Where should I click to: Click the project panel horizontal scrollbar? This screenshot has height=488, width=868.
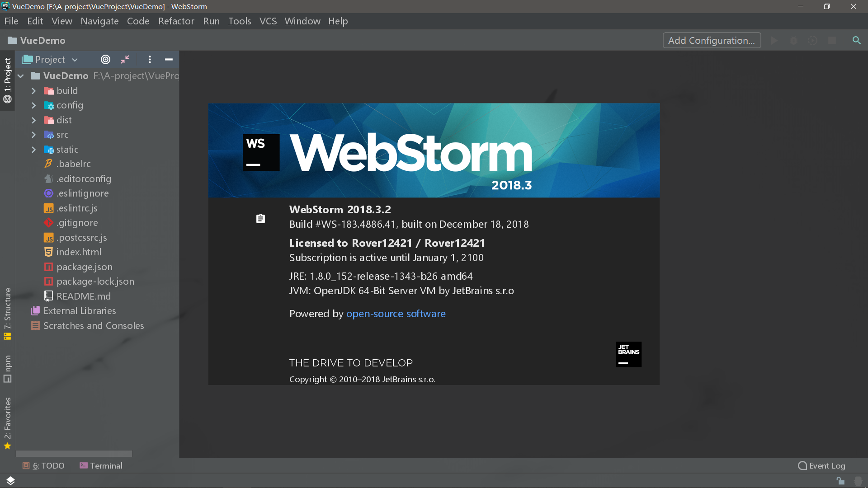coord(74,453)
